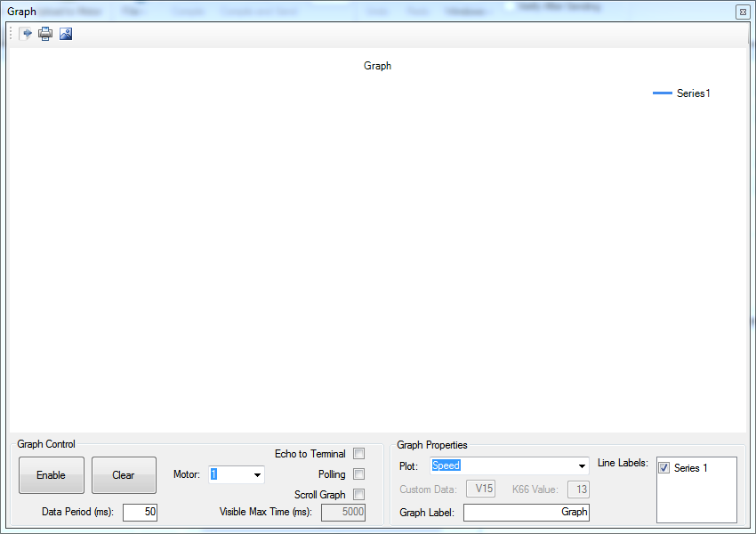Expand the Plot dropdown showing Speed

(582, 466)
